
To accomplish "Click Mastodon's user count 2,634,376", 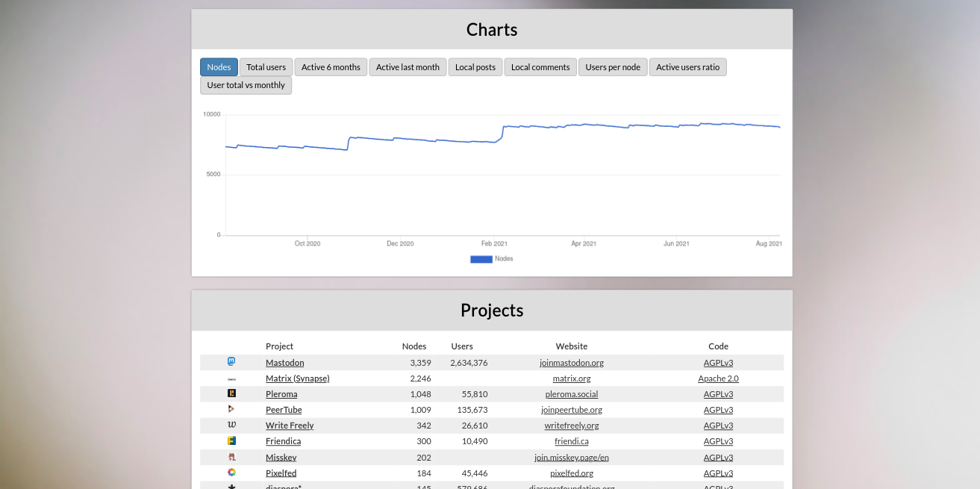I will pos(469,363).
